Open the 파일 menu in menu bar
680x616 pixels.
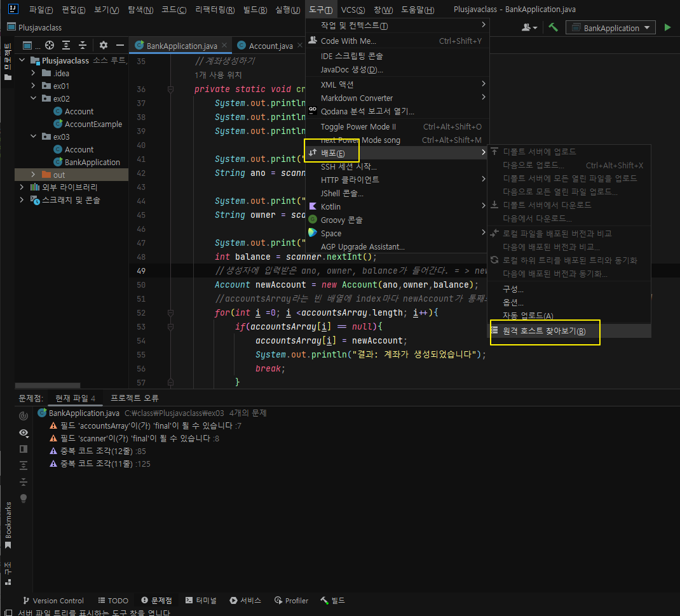[41, 10]
